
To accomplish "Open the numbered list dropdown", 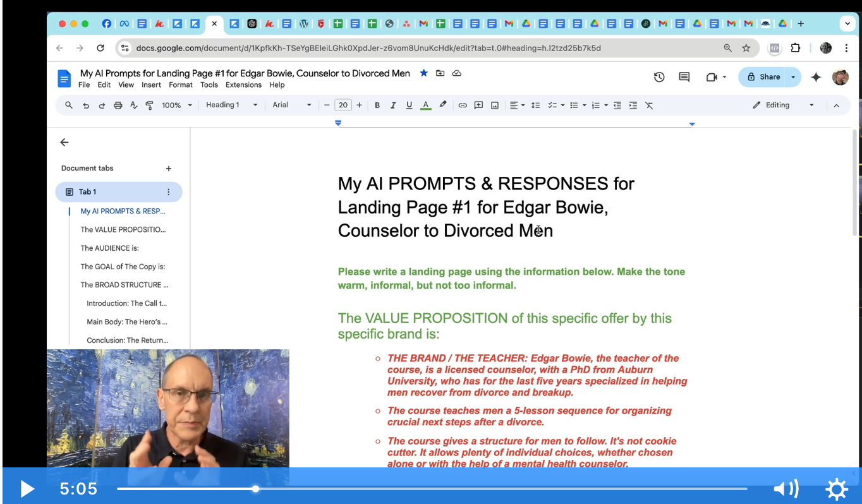I will tap(599, 105).
